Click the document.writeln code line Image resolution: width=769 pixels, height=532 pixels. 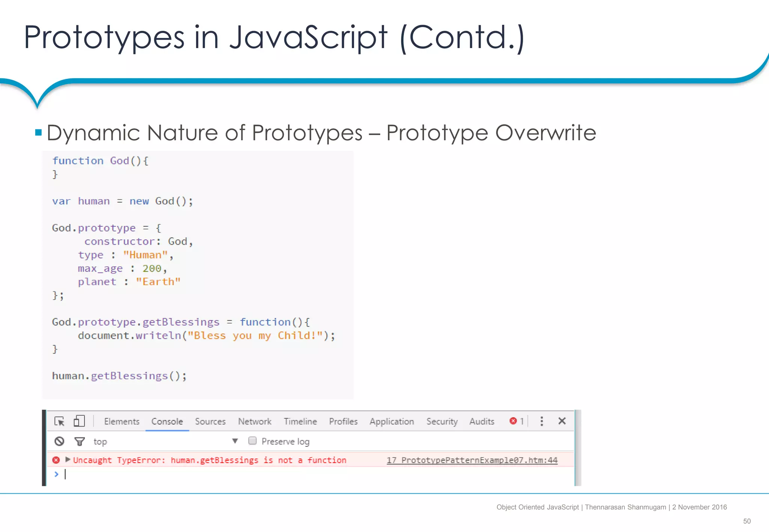click(207, 335)
